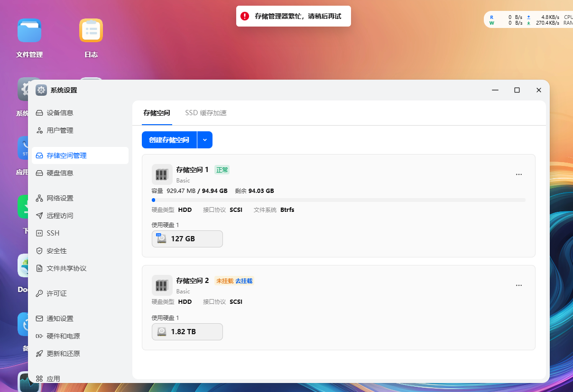The image size is (573, 392).
Task: Click the SSH terminal icon
Action: coord(39,233)
